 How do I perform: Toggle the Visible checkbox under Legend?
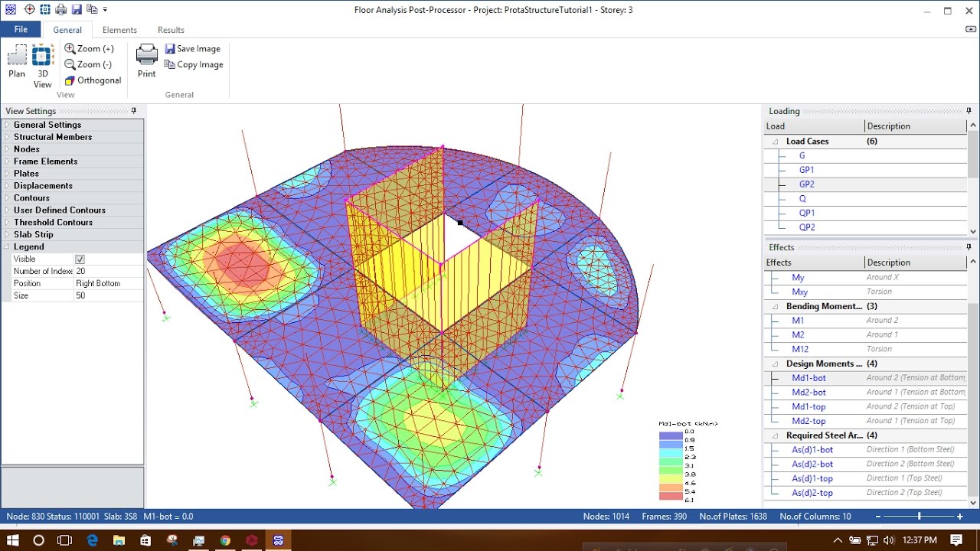point(80,259)
